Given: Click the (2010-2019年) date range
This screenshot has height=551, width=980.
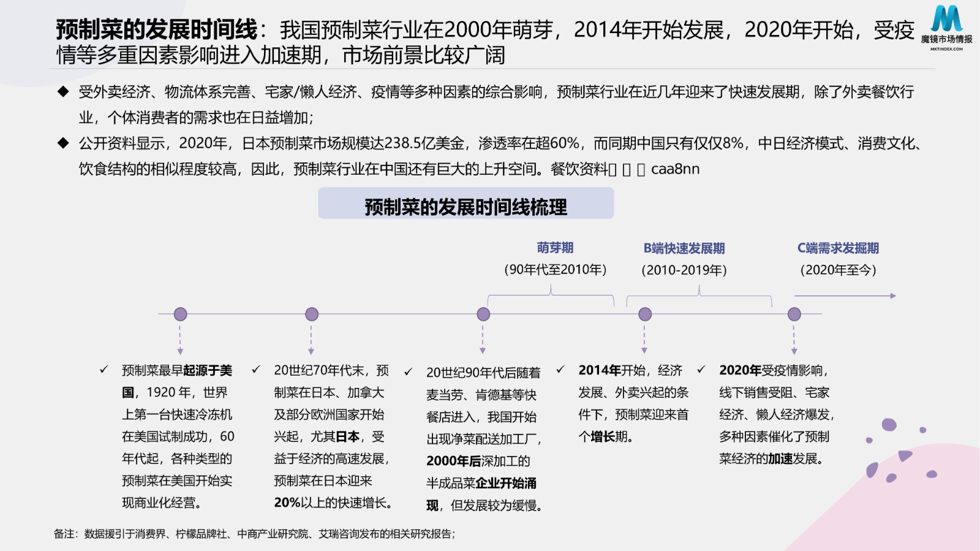Looking at the screenshot, I should click(x=684, y=270).
